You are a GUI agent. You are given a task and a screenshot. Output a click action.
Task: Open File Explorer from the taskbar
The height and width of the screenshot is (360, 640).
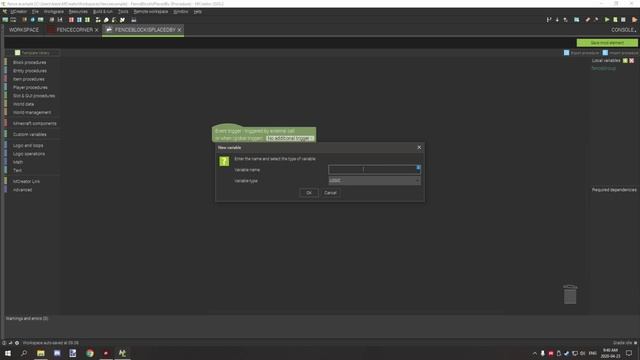point(40,353)
